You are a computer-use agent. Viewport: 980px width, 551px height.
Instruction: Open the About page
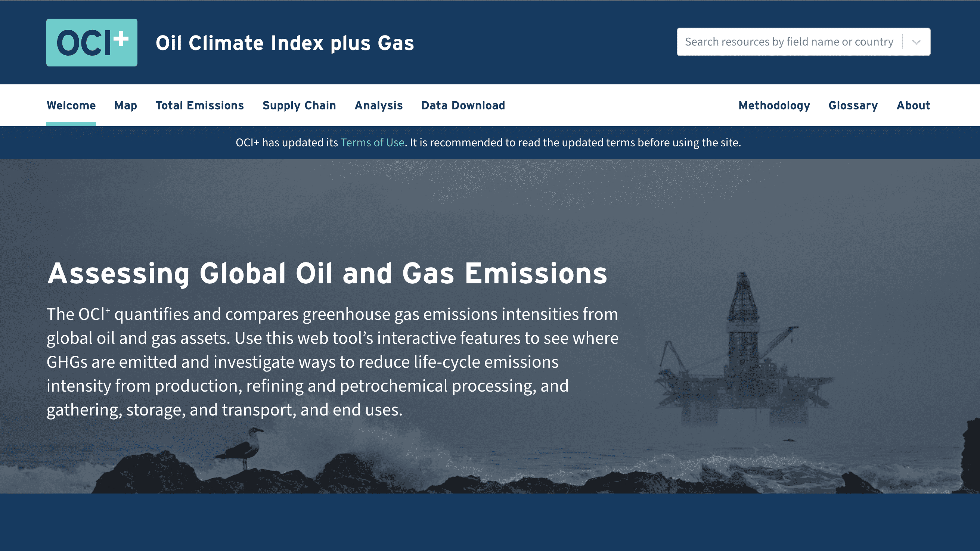pyautogui.click(x=913, y=105)
